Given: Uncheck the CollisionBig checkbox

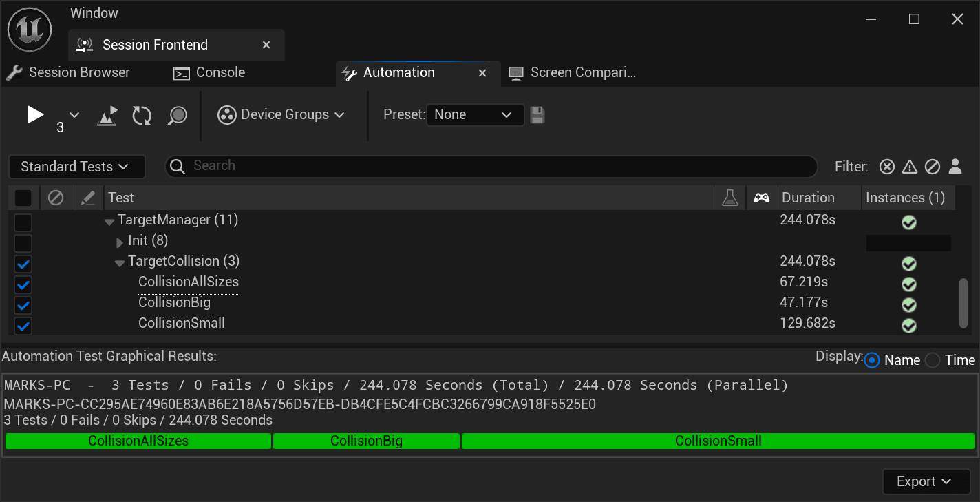Looking at the screenshot, I should (23, 305).
